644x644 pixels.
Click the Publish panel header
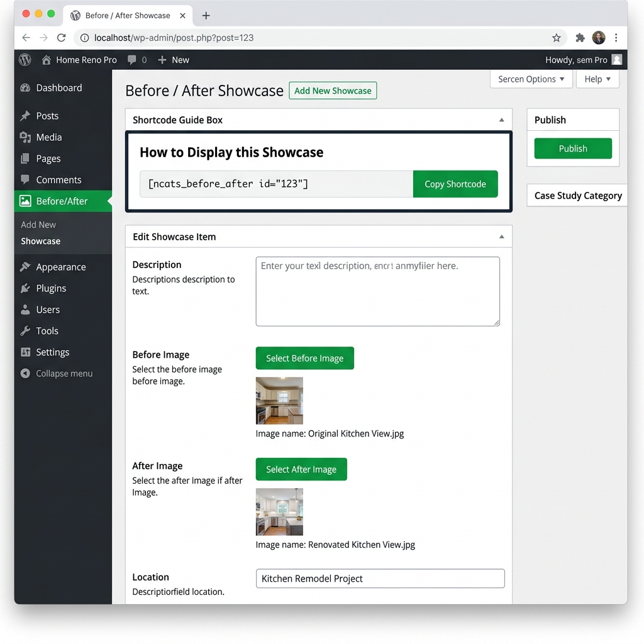573,120
